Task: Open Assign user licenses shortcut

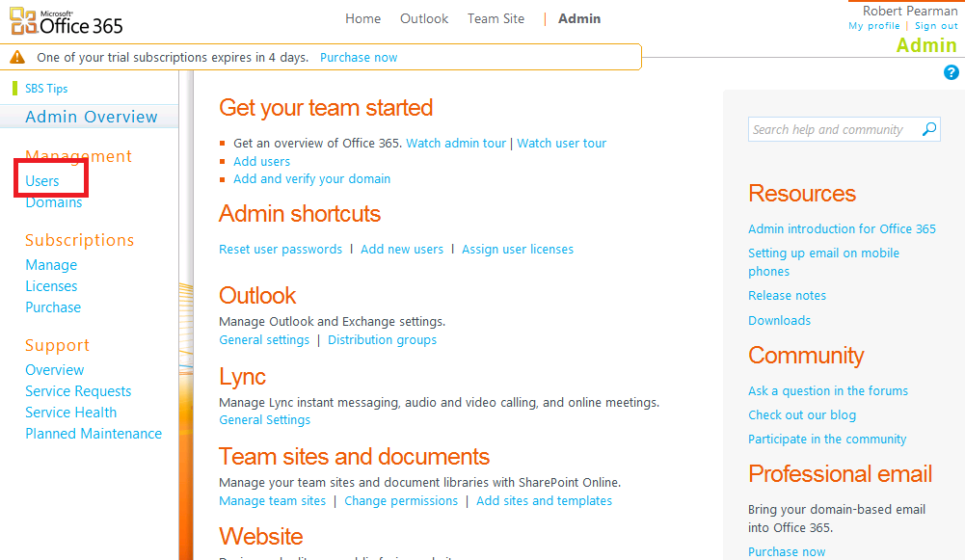Action: [x=518, y=249]
